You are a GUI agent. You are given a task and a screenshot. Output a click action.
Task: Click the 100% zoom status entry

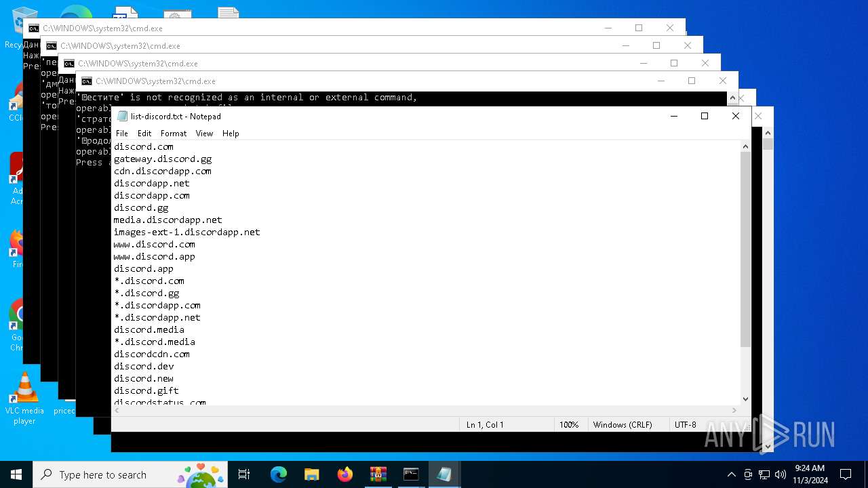coord(569,425)
